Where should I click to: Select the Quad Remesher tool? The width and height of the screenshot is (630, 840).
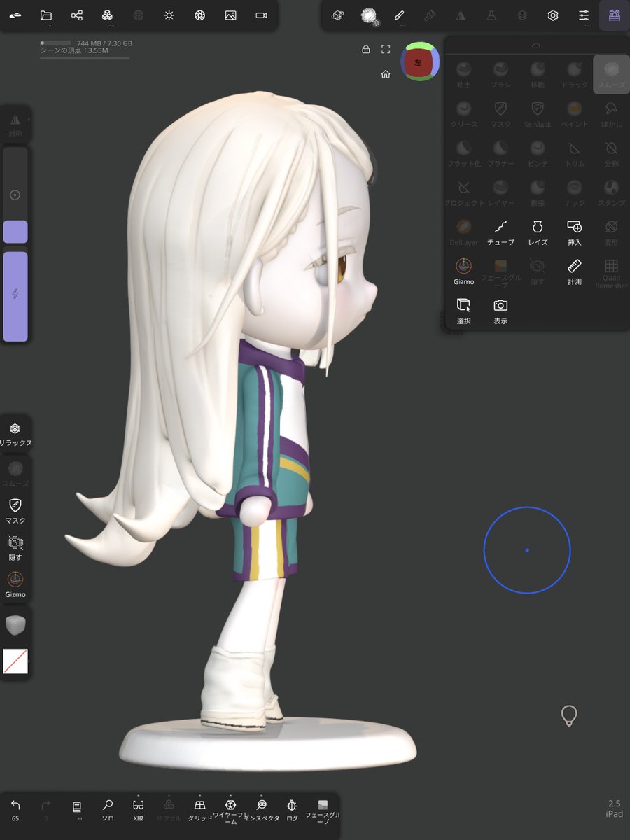(x=611, y=273)
